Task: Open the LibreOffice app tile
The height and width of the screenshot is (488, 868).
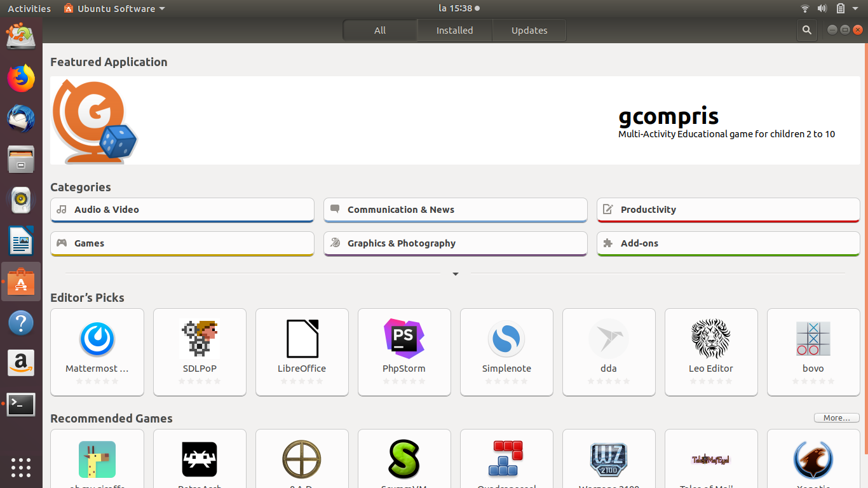Action: coord(302,351)
